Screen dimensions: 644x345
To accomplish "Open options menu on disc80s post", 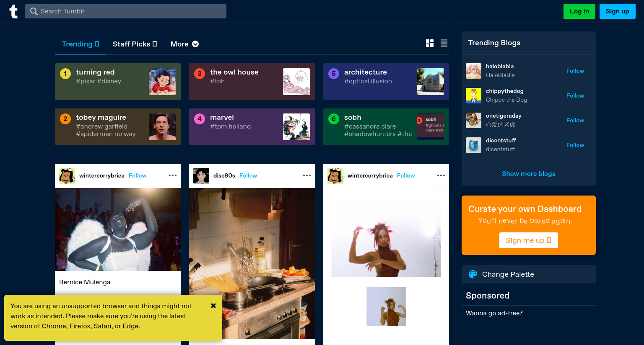I will 307,175.
